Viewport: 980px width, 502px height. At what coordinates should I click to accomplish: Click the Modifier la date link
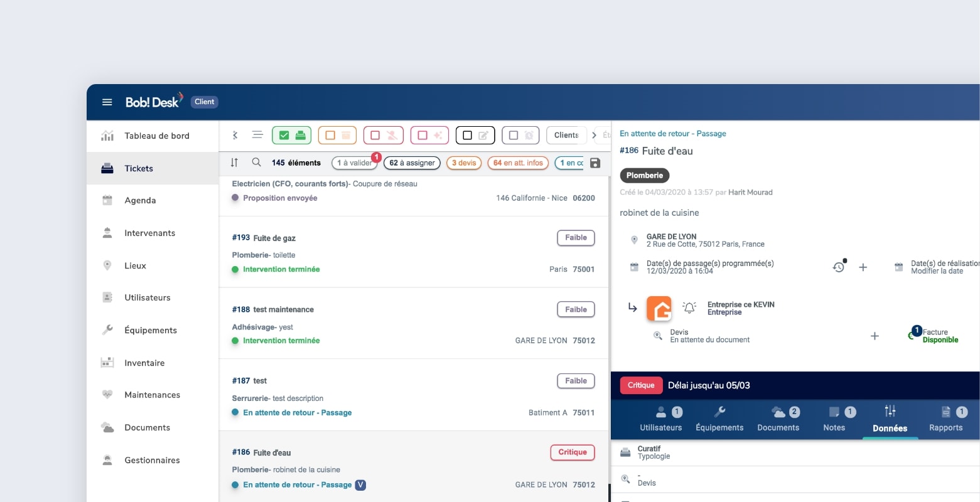coord(937,271)
